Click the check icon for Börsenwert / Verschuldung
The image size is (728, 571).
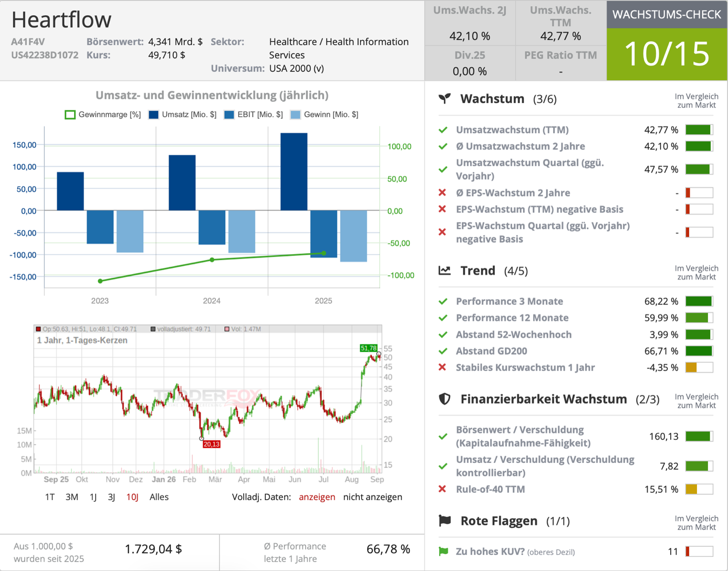pyautogui.click(x=443, y=436)
